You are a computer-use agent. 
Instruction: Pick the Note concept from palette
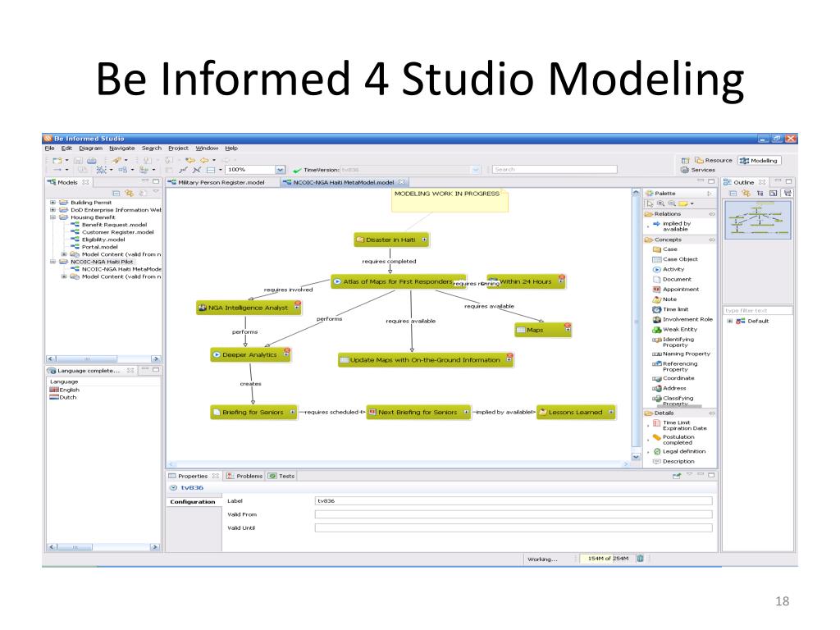point(664,299)
